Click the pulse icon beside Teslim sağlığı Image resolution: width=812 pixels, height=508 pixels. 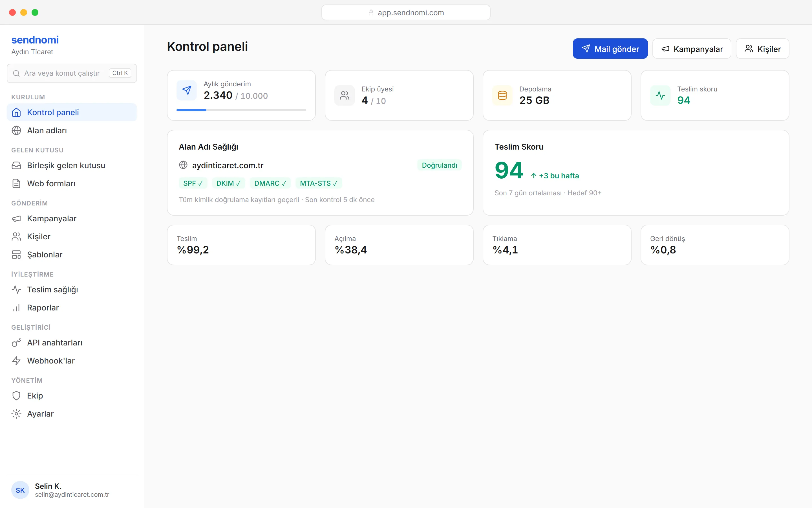16,290
